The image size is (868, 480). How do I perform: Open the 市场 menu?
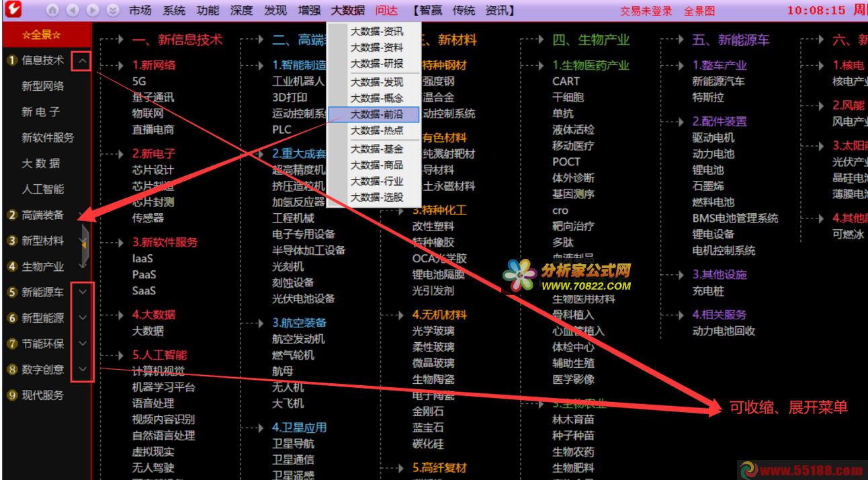(140, 11)
